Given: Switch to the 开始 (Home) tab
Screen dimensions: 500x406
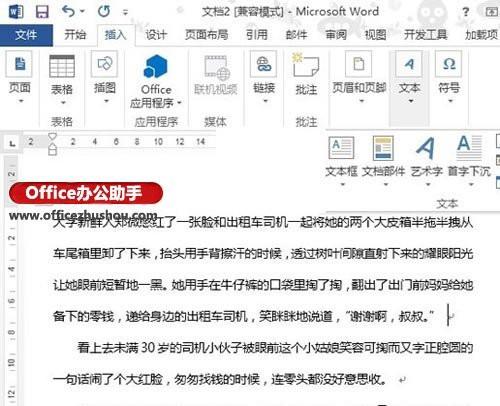Looking at the screenshot, I should click(75, 35).
